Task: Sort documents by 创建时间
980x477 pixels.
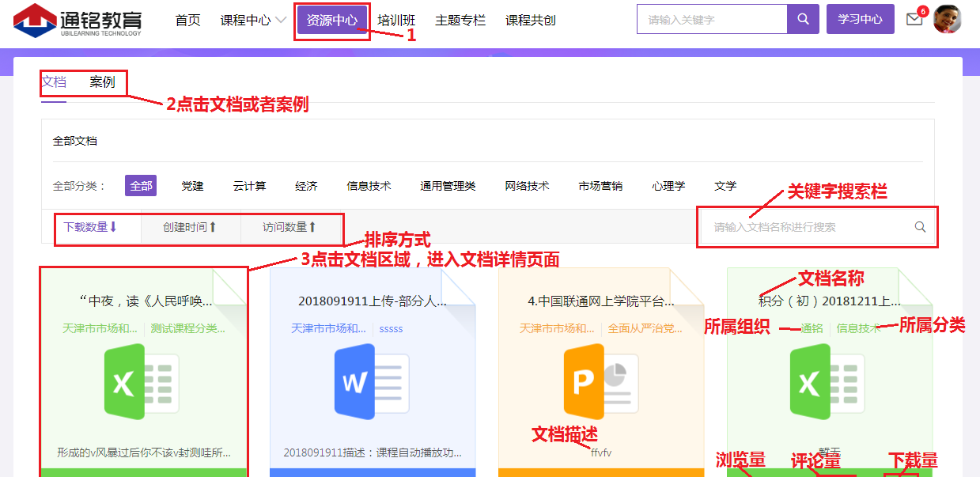Action: pos(190,227)
